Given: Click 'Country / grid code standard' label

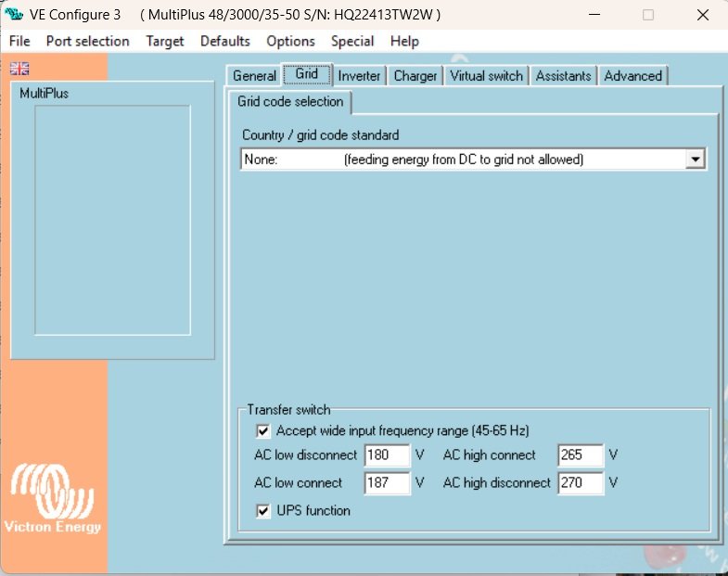Looking at the screenshot, I should tap(320, 135).
